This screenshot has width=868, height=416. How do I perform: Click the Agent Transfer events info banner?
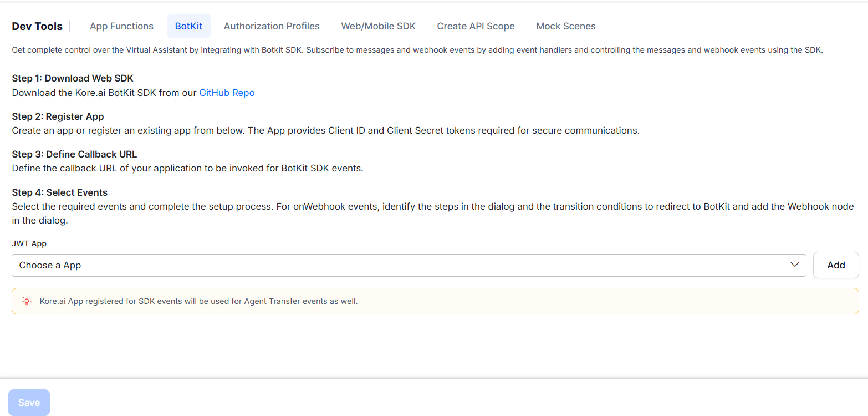click(x=435, y=301)
